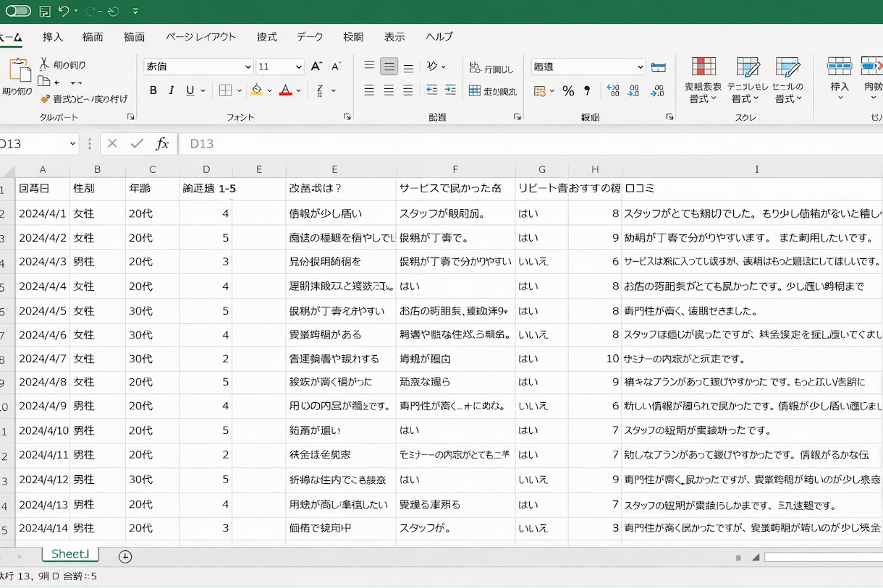The image size is (883, 588).
Task: Open Cell Styles menu
Action: pos(788,80)
